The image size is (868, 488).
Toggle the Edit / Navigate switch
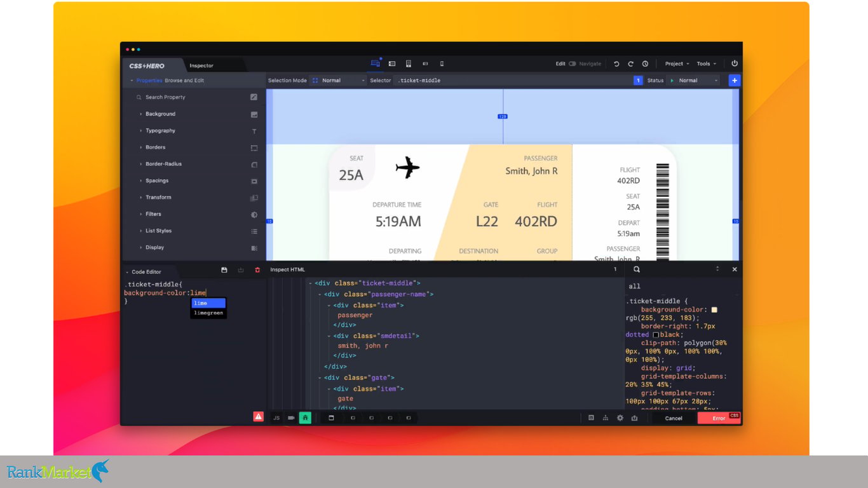click(x=573, y=64)
